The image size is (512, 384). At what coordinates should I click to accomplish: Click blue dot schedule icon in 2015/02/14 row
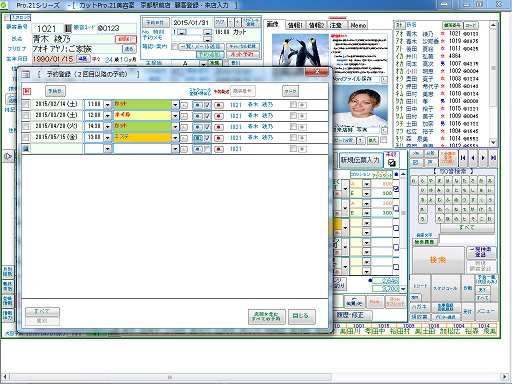(198, 105)
